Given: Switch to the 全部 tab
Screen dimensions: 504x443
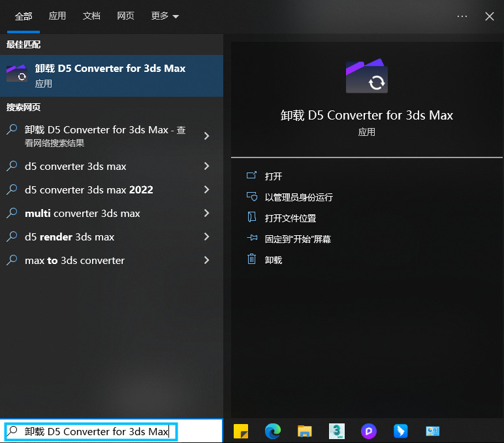Looking at the screenshot, I should (24, 16).
